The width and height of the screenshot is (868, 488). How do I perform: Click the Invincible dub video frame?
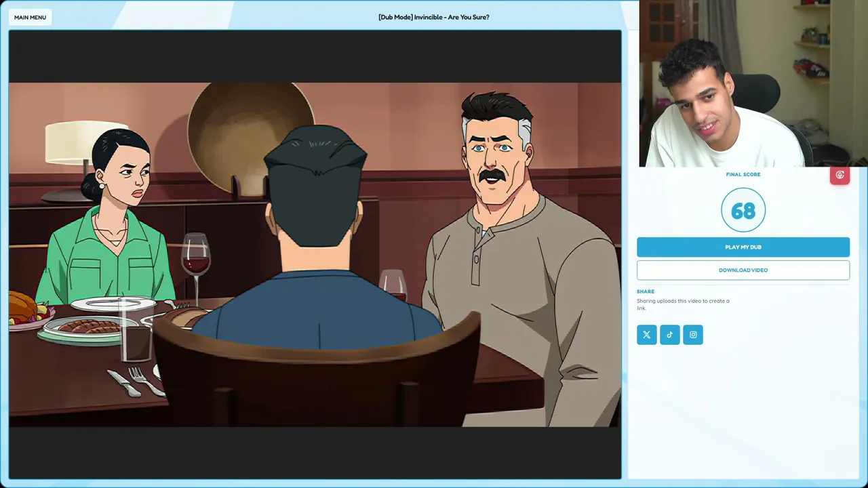click(x=315, y=254)
